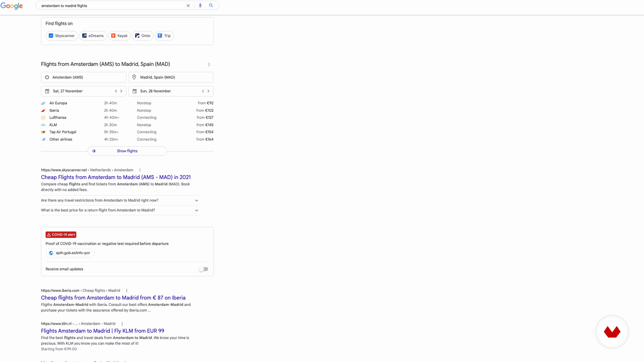Click the KLM airline logo
Viewport: 644px width, 362px height.
[43, 125]
